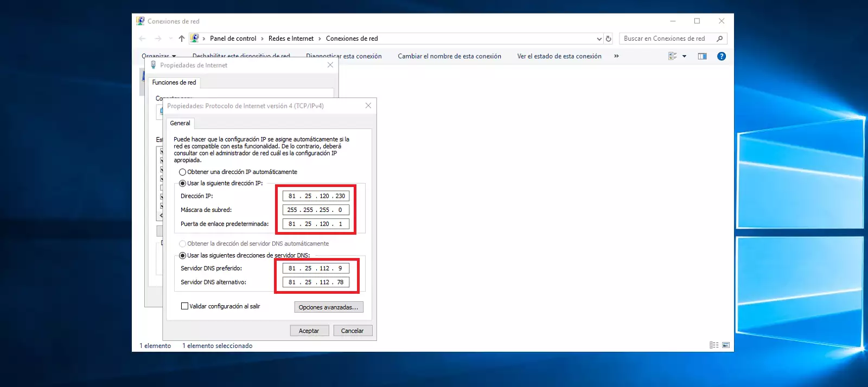The image size is (868, 387).
Task: Switch to details view in status bar
Action: (714, 345)
